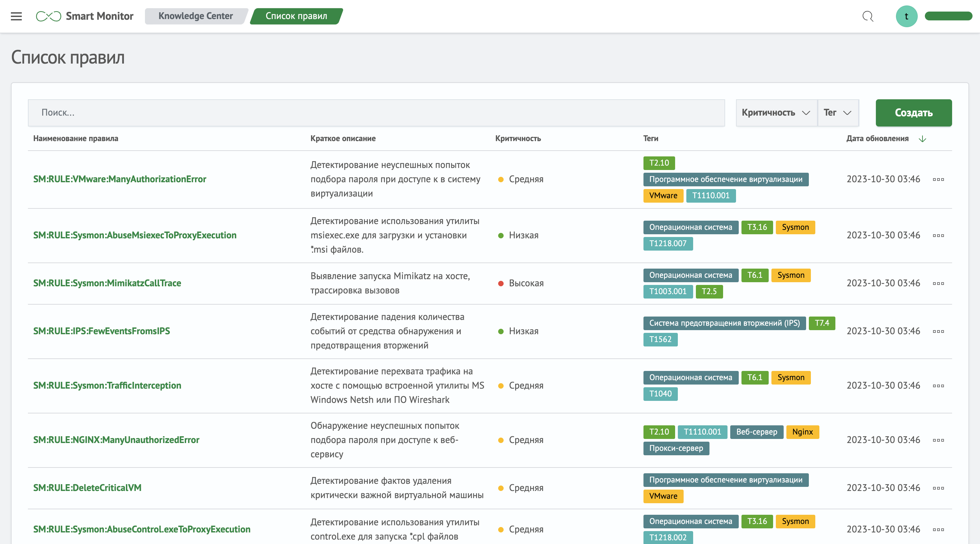
Task: Open the user avatar 't' menu
Action: point(906,16)
